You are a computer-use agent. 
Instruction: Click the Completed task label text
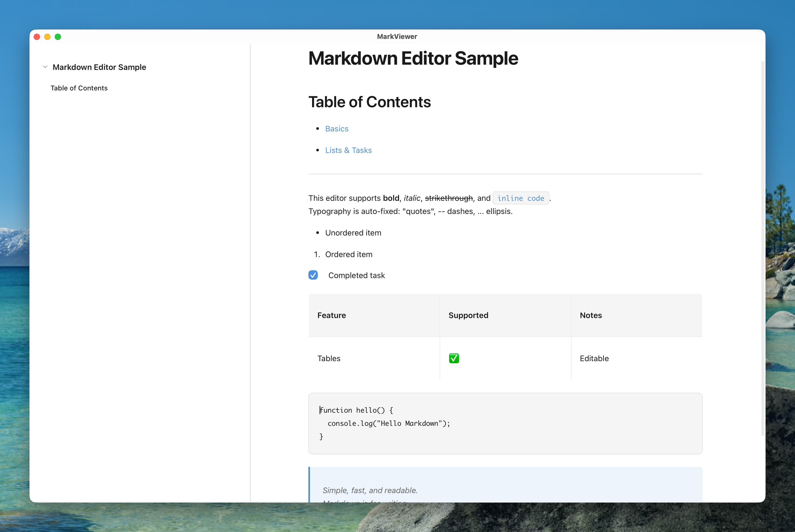click(x=356, y=275)
